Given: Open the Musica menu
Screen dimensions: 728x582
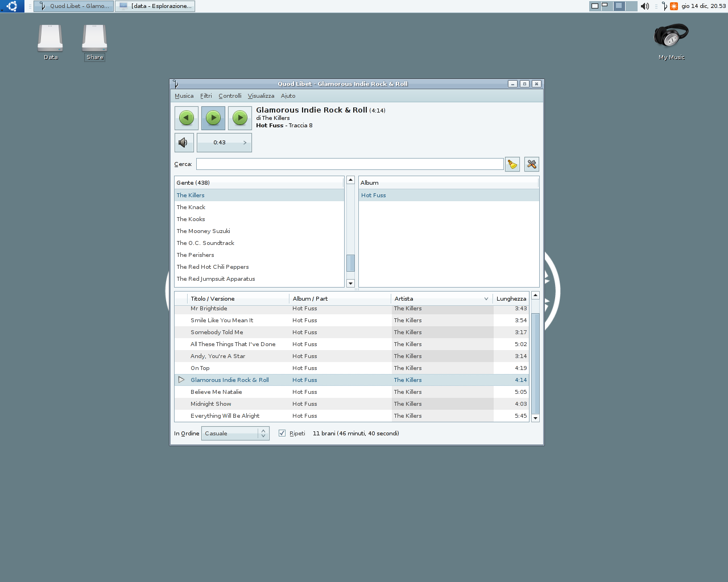Looking at the screenshot, I should 184,96.
